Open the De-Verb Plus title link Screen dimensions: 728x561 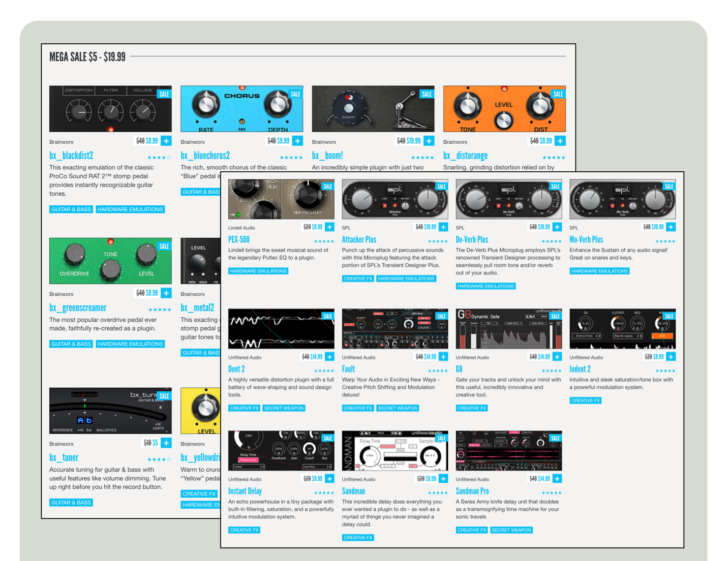tap(472, 240)
